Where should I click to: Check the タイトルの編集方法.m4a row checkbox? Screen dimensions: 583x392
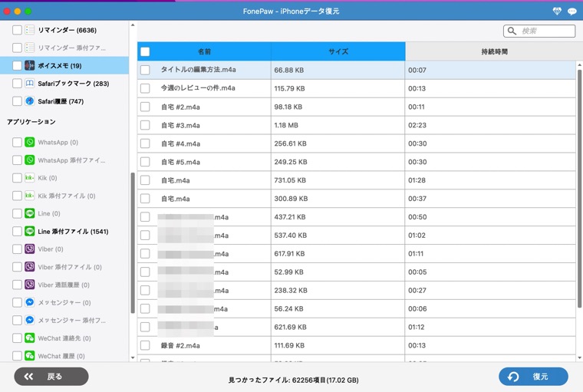(145, 70)
